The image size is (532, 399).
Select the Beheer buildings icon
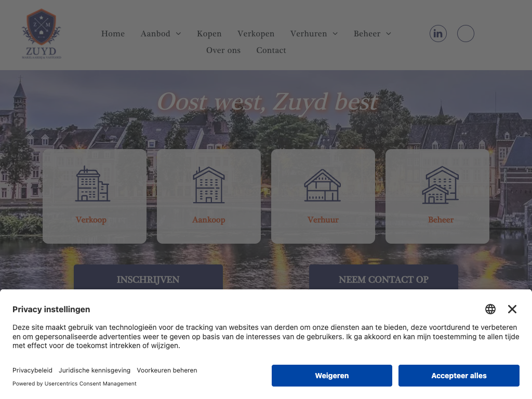pos(441,185)
